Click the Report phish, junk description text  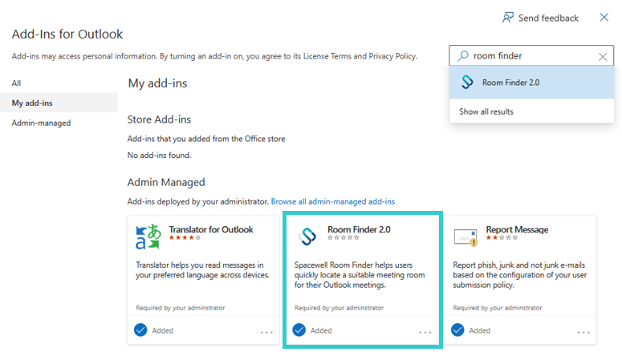tap(519, 275)
